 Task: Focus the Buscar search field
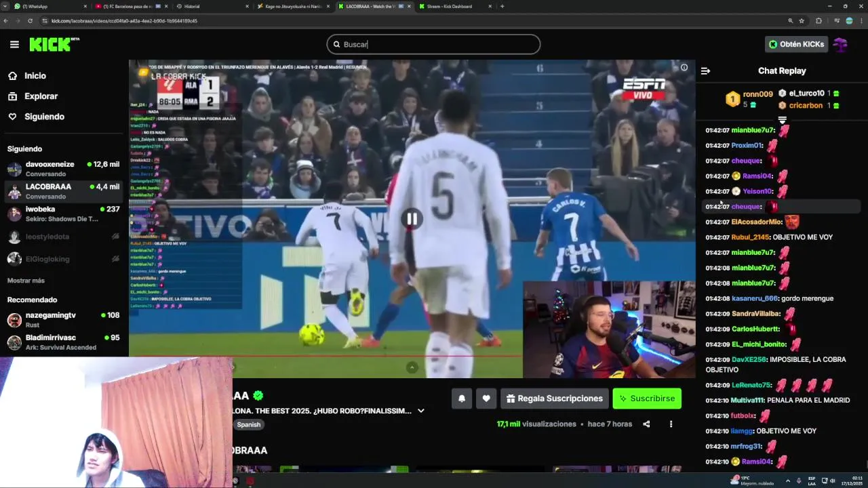[x=433, y=44]
